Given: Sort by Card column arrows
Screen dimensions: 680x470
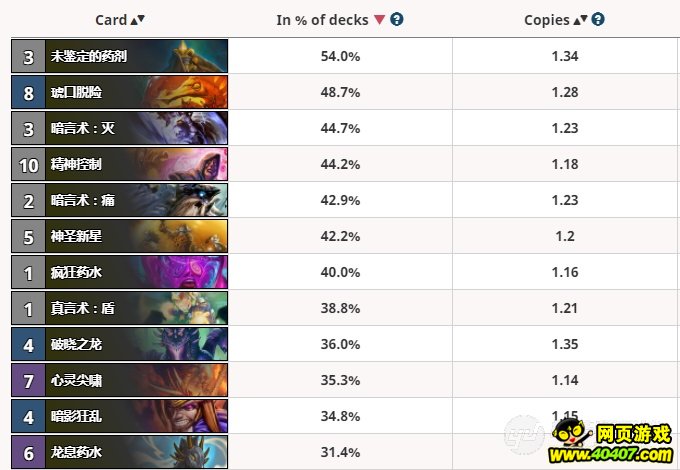Looking at the screenshot, I should click(x=137, y=20).
